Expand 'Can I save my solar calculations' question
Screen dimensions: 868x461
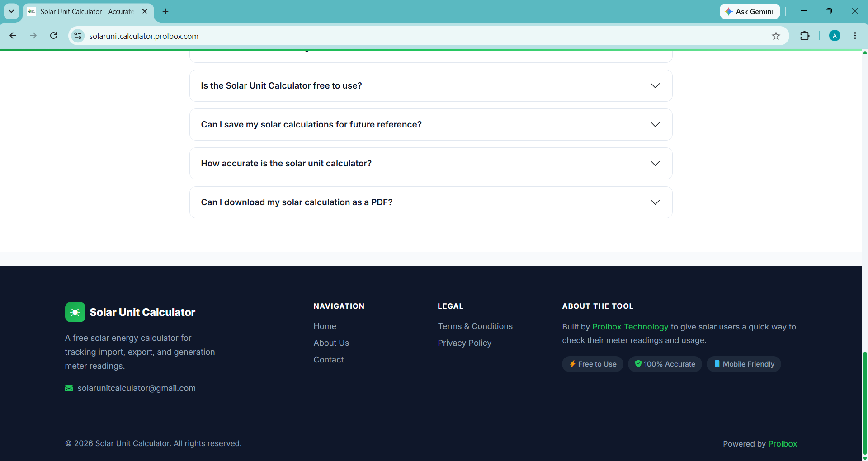pyautogui.click(x=431, y=124)
